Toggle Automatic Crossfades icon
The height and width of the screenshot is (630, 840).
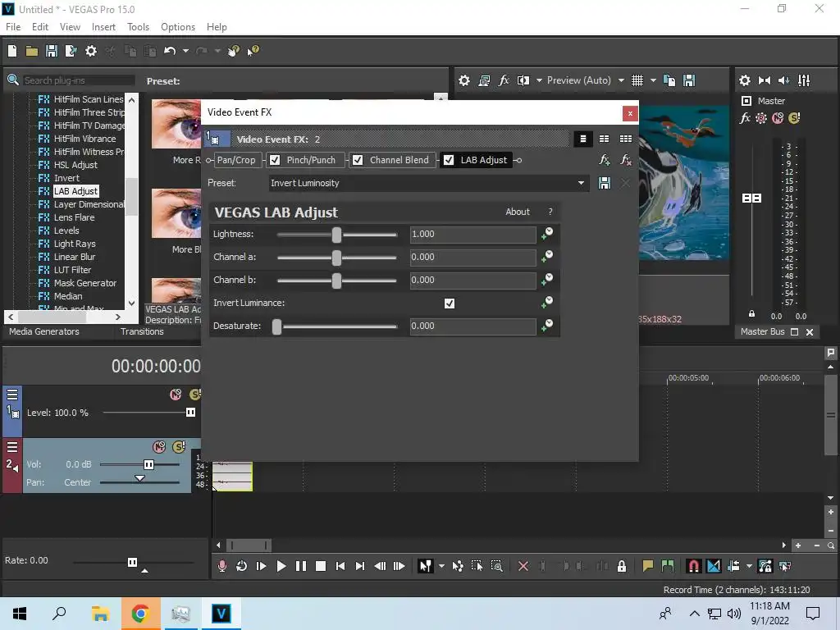coord(714,566)
